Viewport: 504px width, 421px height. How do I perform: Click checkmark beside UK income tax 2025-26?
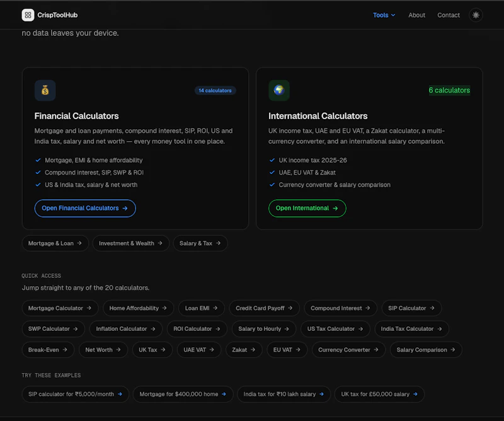coord(272,160)
